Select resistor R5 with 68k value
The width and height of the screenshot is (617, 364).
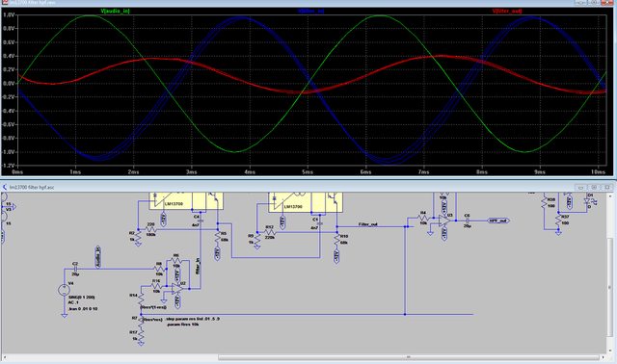219,239
